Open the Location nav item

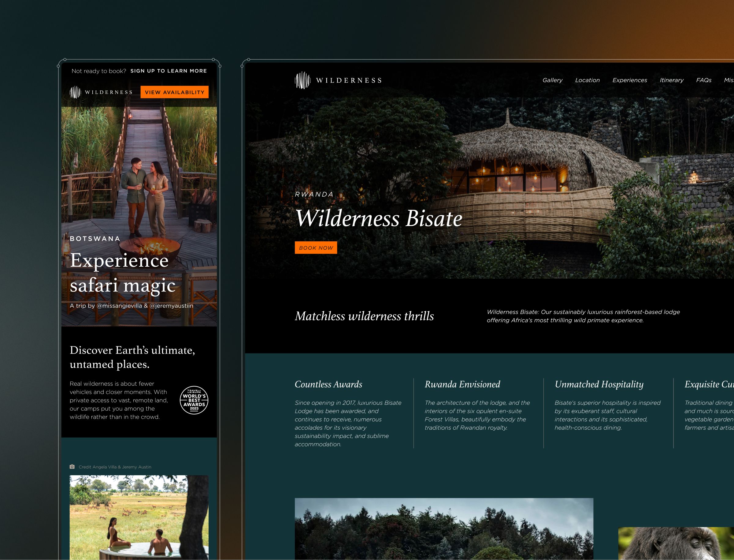pyautogui.click(x=587, y=80)
